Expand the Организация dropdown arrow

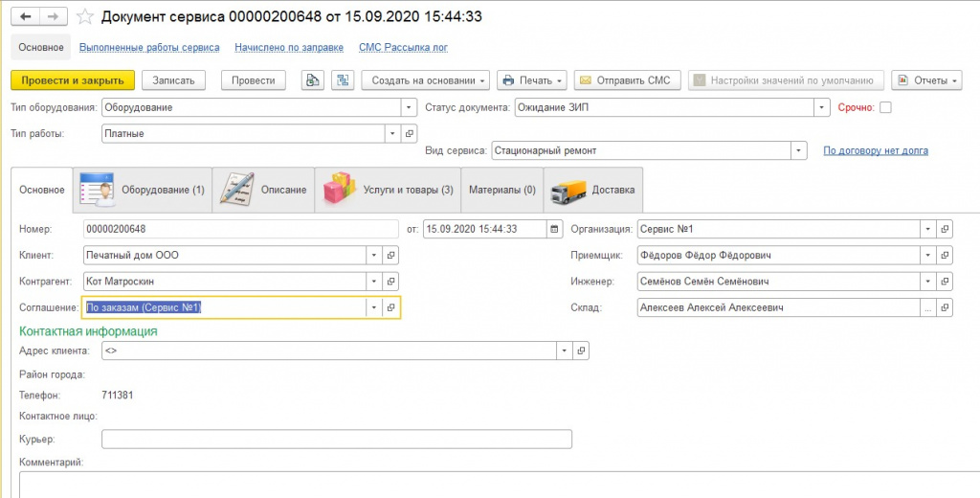[x=928, y=229]
